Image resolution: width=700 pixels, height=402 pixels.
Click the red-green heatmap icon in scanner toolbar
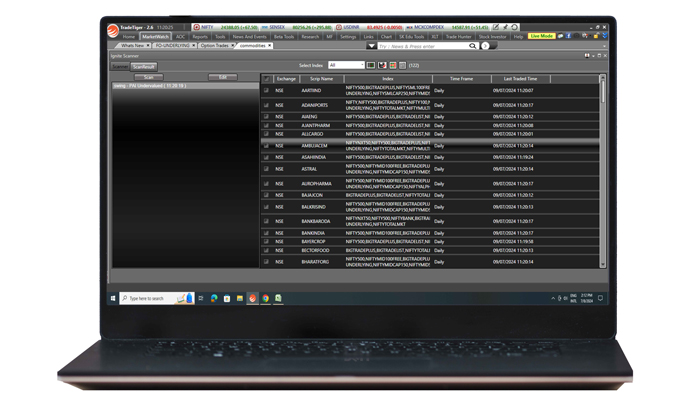393,66
